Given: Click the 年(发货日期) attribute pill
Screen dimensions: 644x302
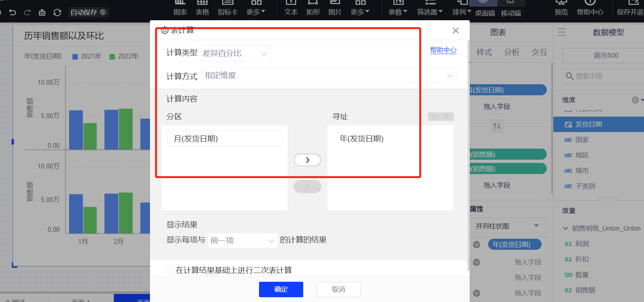Looking at the screenshot, I should tap(515, 245).
